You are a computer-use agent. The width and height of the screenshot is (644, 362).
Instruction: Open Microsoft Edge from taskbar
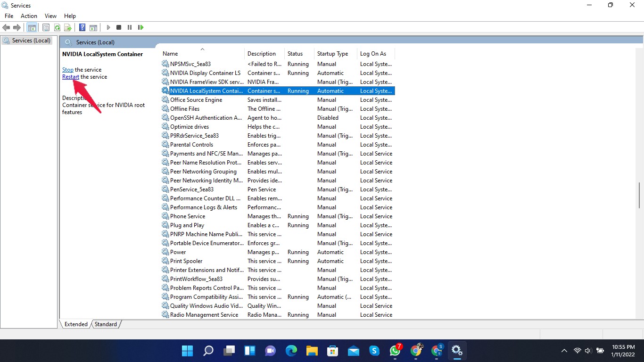click(x=291, y=351)
